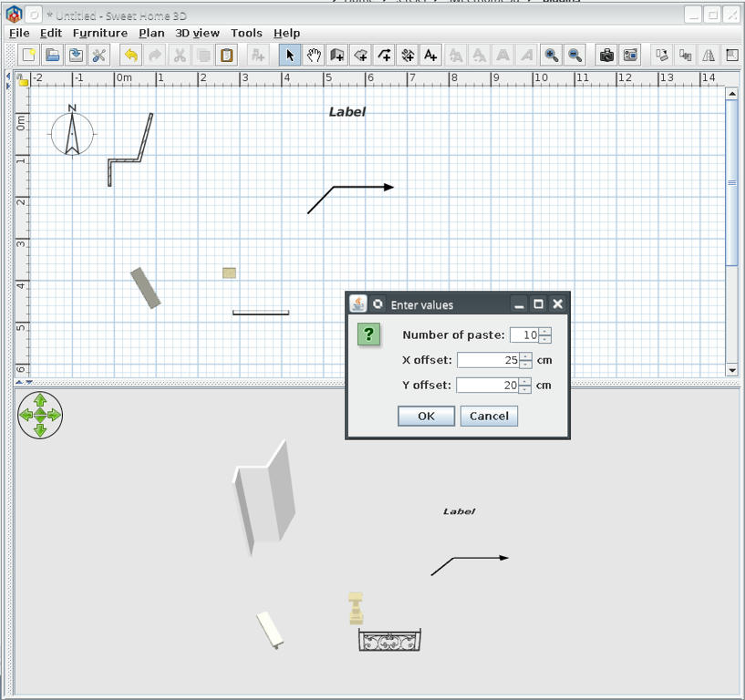Close the Enter values dialog
745x700 pixels.
pyautogui.click(x=558, y=304)
